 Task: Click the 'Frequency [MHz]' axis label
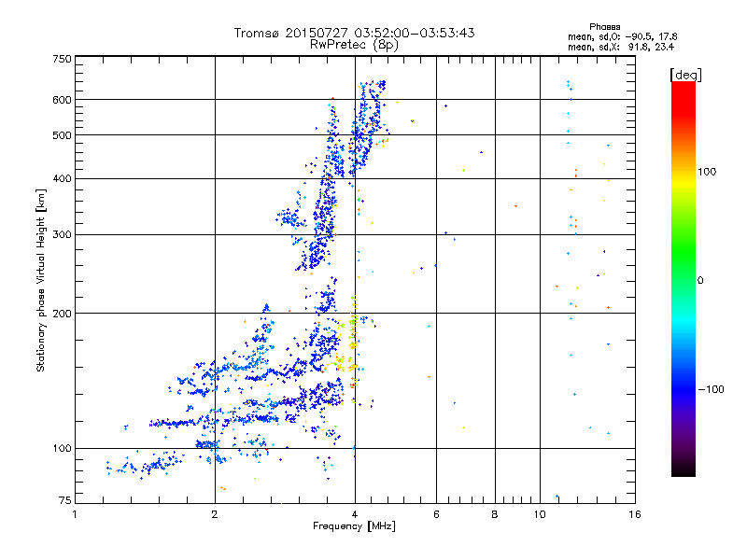point(354,526)
